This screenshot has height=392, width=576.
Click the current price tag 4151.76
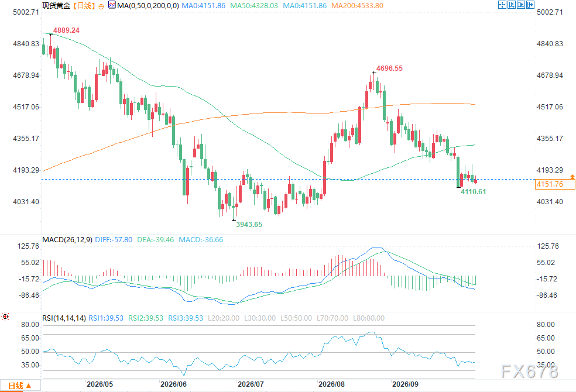pyautogui.click(x=555, y=184)
